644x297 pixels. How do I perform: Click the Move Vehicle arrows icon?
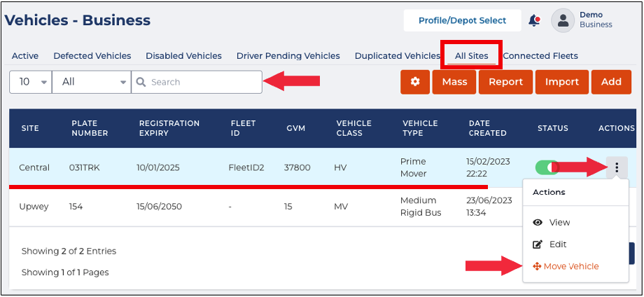537,266
